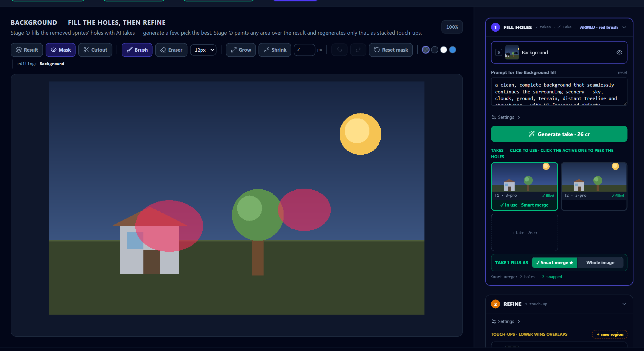The width and height of the screenshot is (644, 351).
Task: Click the Shrink mask button
Action: click(275, 50)
